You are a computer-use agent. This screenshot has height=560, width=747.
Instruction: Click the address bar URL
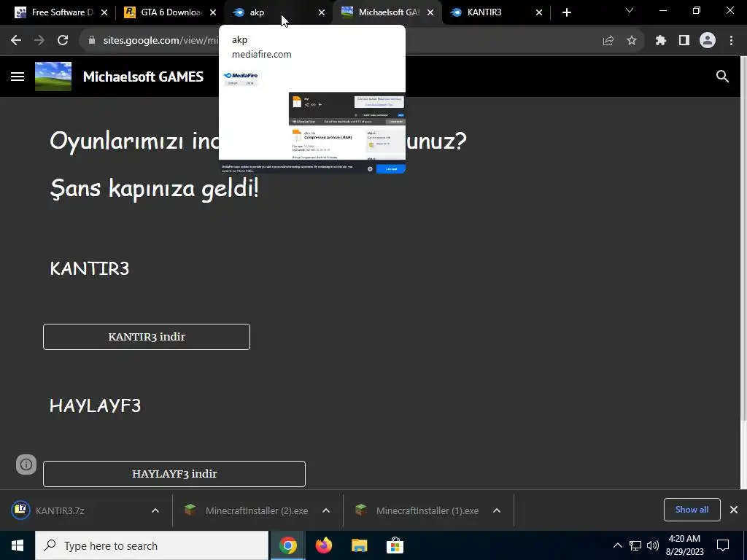(160, 41)
